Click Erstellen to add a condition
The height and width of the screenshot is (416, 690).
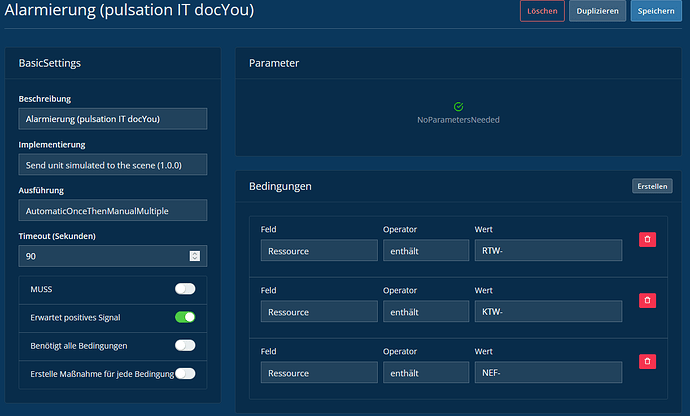pos(652,186)
